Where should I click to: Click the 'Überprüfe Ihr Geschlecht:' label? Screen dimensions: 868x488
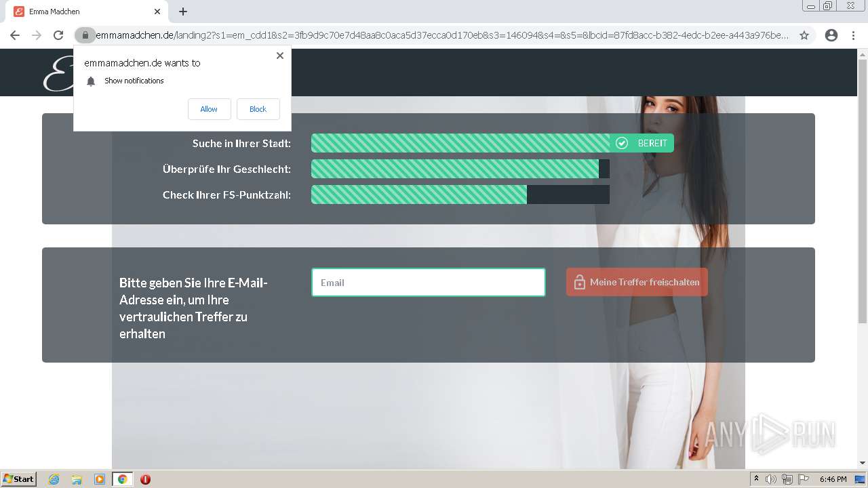[226, 169]
